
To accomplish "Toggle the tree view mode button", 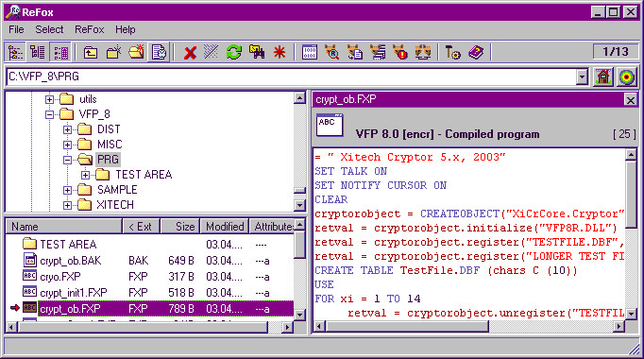I will point(16,53).
